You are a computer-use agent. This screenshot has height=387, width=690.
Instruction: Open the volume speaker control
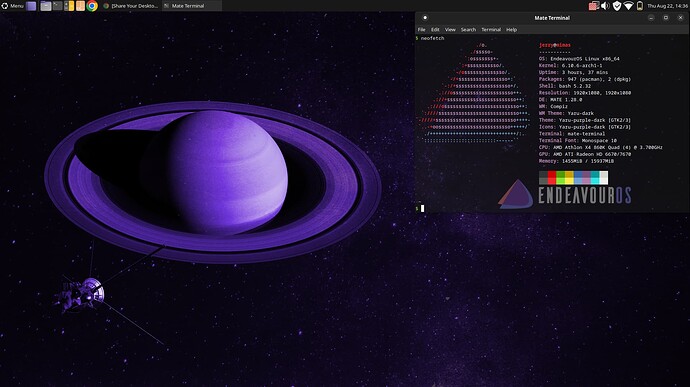click(x=605, y=6)
